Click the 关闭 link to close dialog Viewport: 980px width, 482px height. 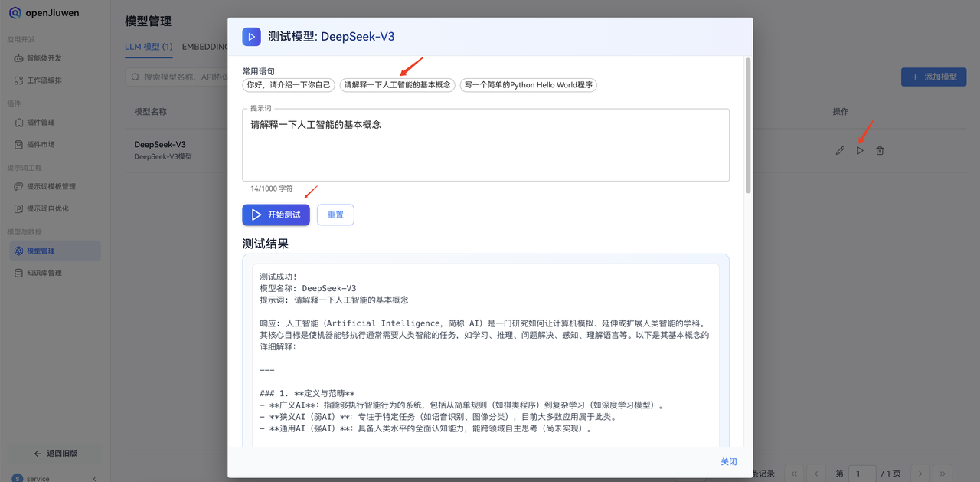coord(728,461)
